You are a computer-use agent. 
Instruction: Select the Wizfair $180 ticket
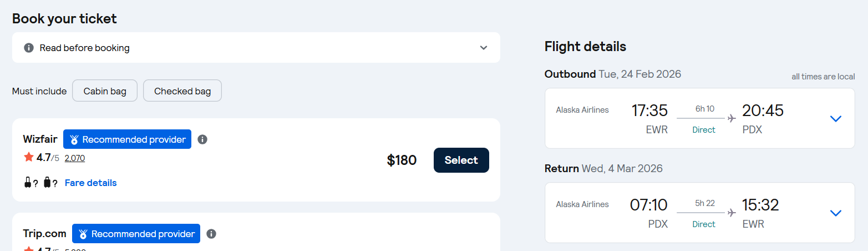pyautogui.click(x=461, y=160)
